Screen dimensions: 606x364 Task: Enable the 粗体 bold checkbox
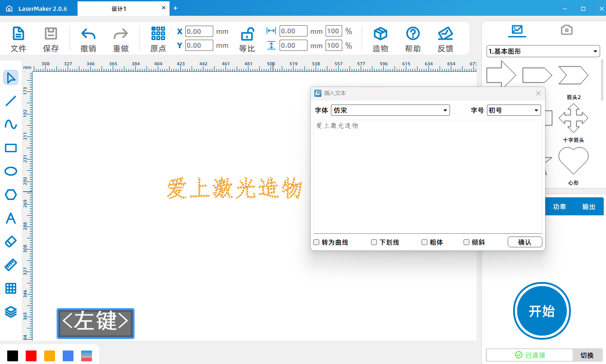click(x=424, y=242)
